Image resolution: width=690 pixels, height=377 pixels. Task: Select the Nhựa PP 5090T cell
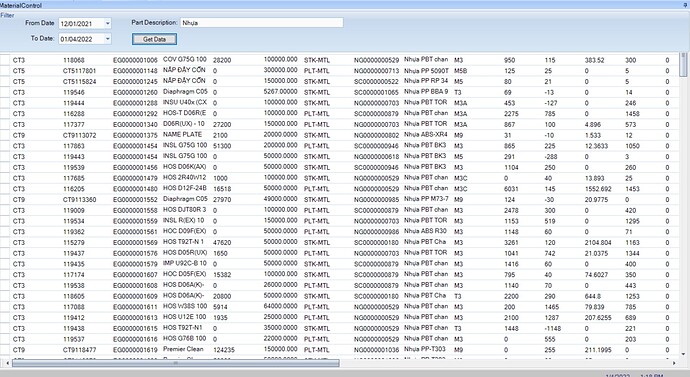[426, 70]
